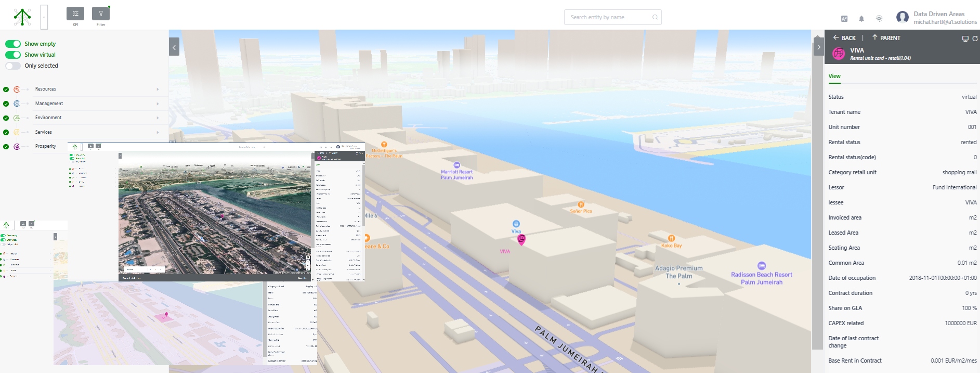Uncheck the green check next to Management
980x373 pixels.
pos(6,104)
